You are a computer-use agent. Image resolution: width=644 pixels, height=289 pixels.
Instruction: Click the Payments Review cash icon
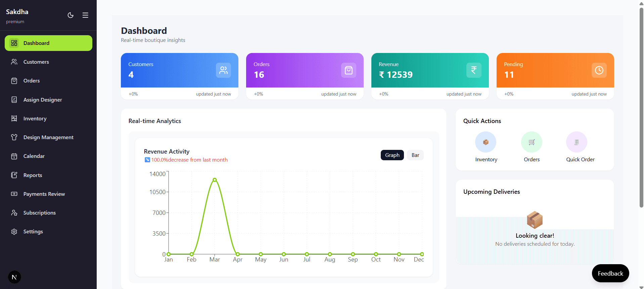point(14,194)
